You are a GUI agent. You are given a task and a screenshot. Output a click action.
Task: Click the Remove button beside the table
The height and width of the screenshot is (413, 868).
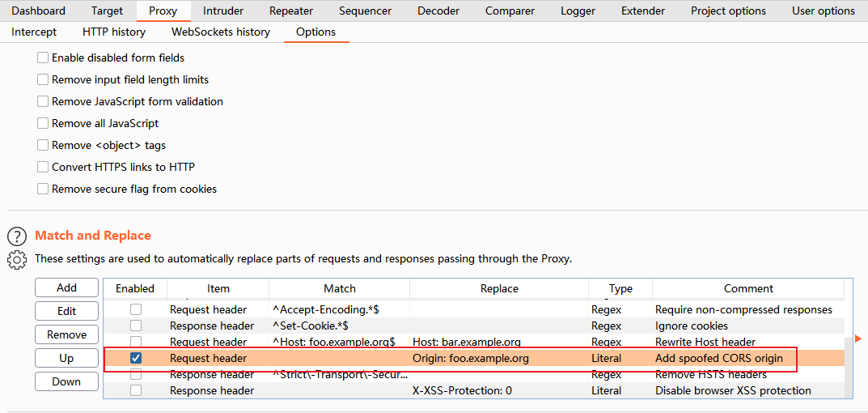click(67, 334)
